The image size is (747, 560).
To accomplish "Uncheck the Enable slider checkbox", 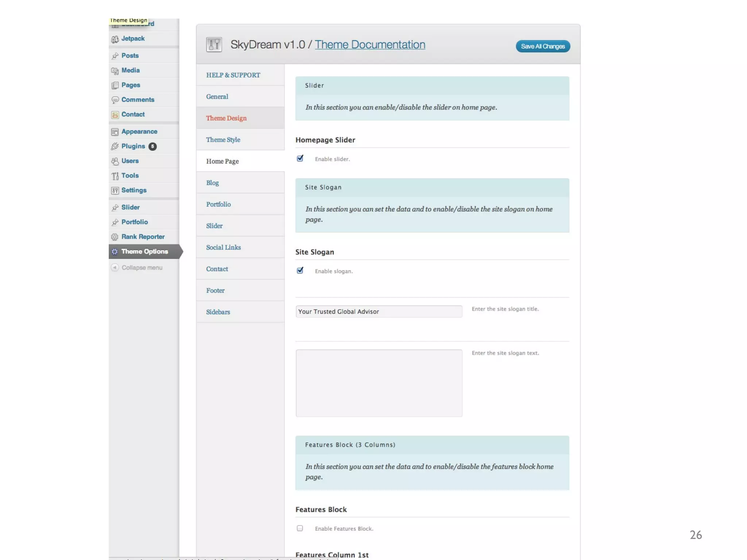I will tap(300, 159).
